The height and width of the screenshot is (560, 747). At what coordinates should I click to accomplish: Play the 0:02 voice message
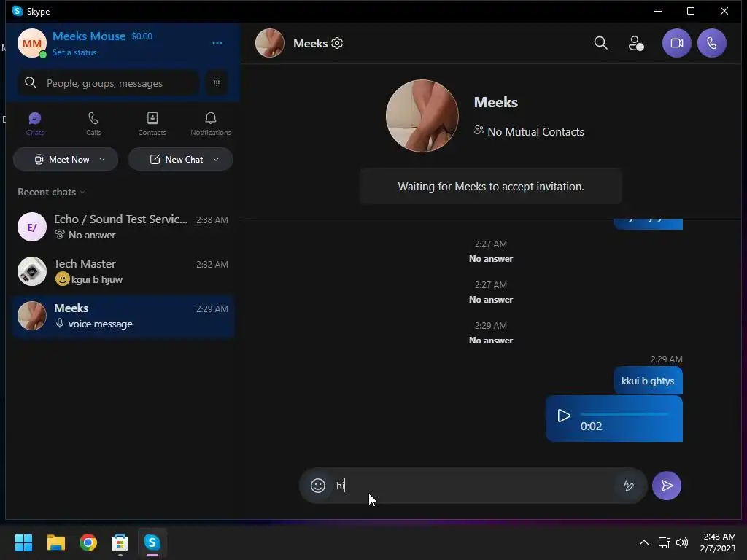(x=564, y=416)
